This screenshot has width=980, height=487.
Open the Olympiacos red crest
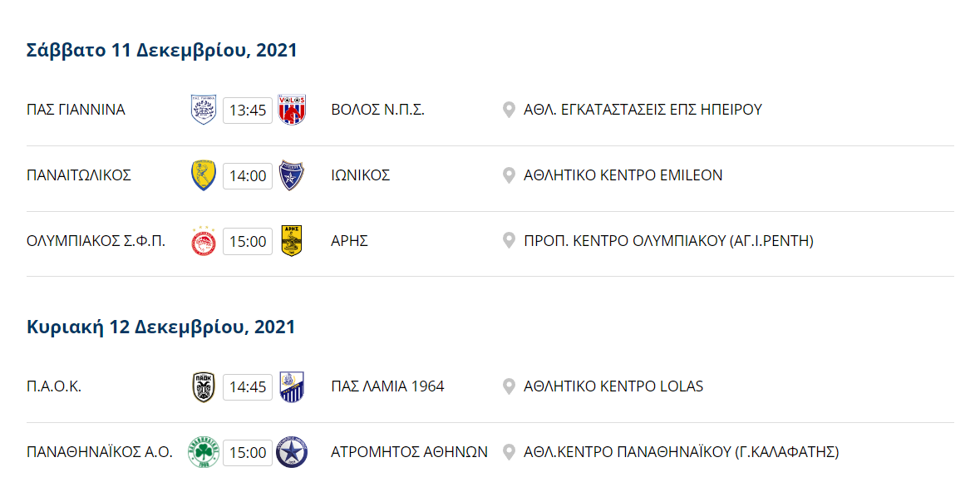tap(203, 241)
